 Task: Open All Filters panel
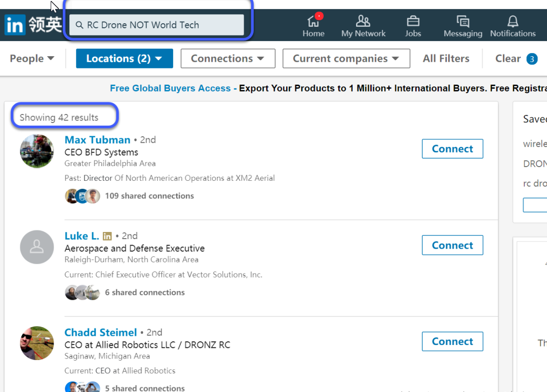[x=446, y=58]
